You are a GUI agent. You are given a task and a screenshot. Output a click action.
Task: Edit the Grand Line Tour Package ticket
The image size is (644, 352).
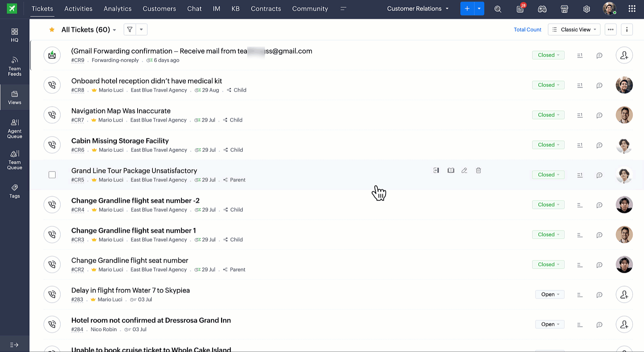click(464, 170)
